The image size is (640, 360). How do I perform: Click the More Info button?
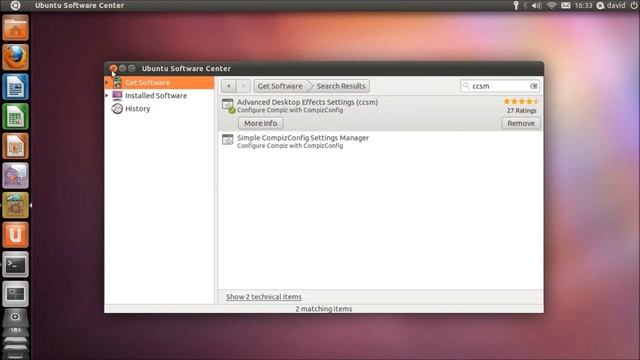(260, 123)
